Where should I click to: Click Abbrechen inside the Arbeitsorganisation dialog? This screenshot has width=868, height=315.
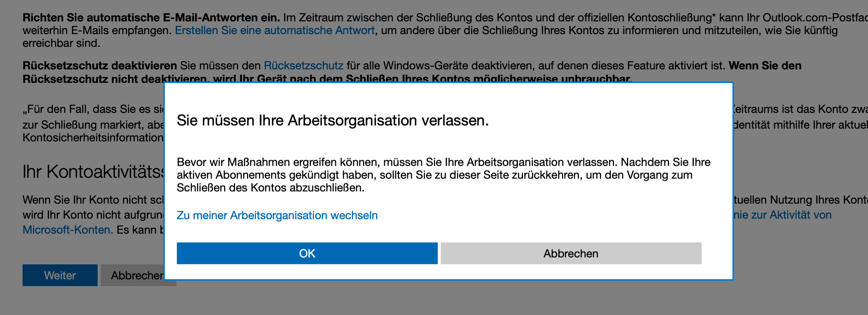tap(571, 253)
